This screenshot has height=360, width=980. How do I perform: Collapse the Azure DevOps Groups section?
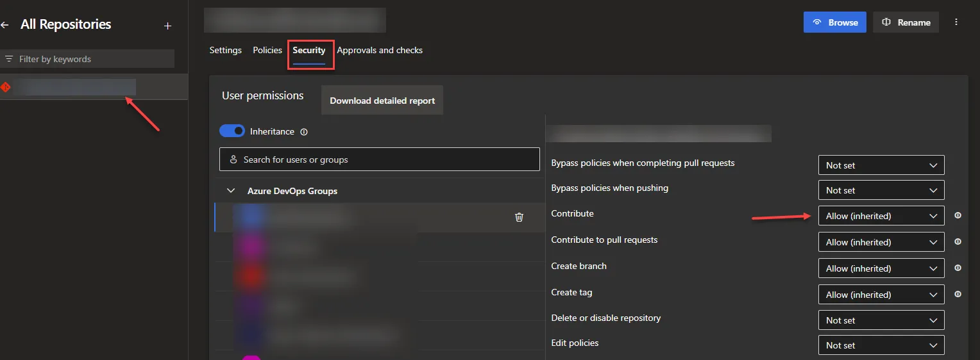231,191
